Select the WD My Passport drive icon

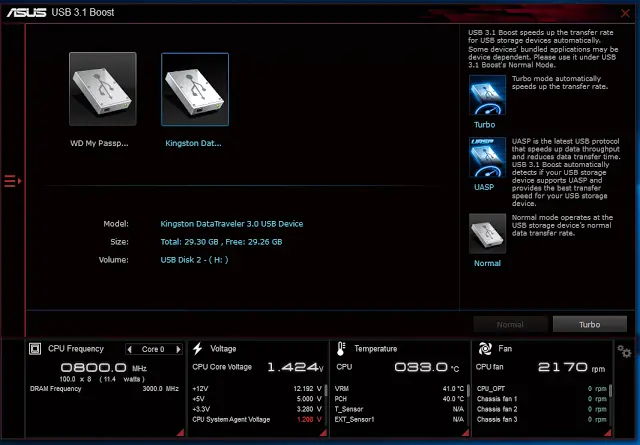[103, 89]
